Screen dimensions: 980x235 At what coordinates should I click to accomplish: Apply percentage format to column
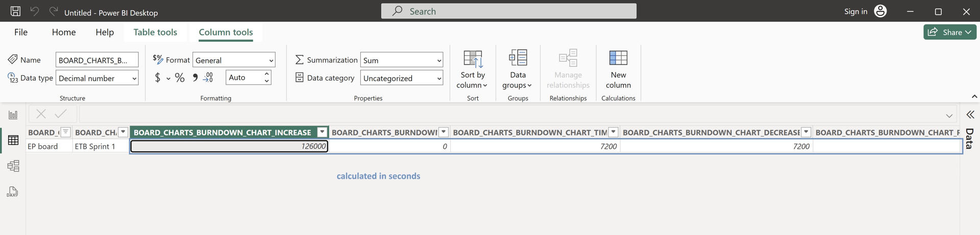(x=180, y=78)
